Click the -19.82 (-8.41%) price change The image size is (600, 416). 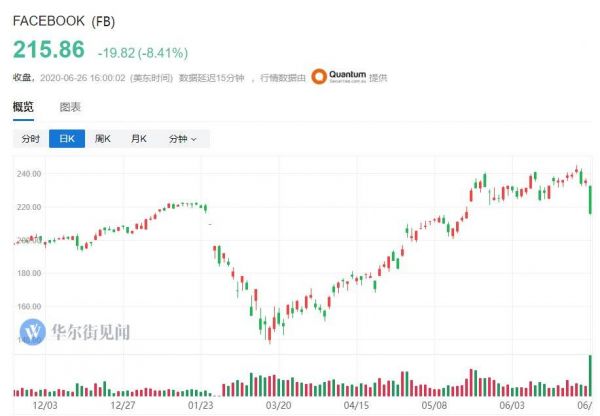143,52
